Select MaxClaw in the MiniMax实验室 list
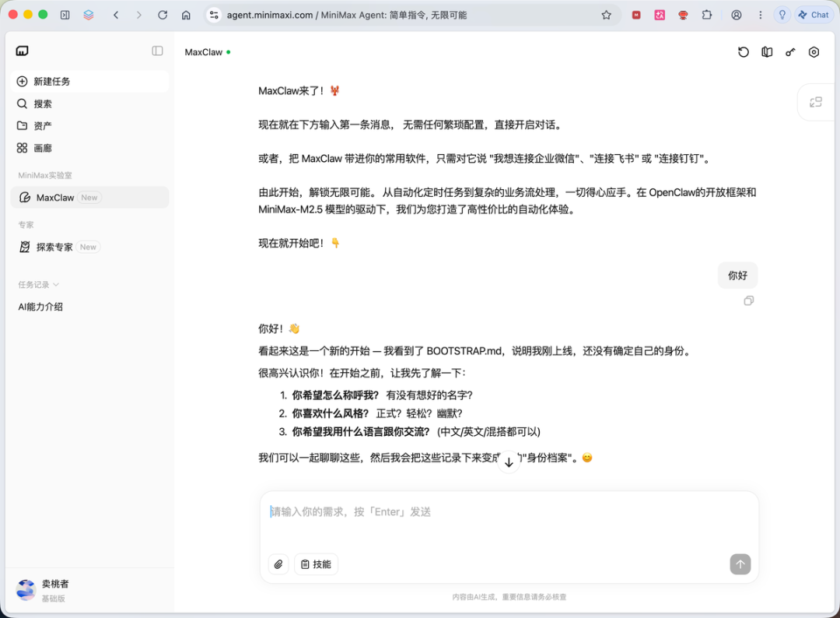Screen dimensions: 840x618 [x=89, y=197]
